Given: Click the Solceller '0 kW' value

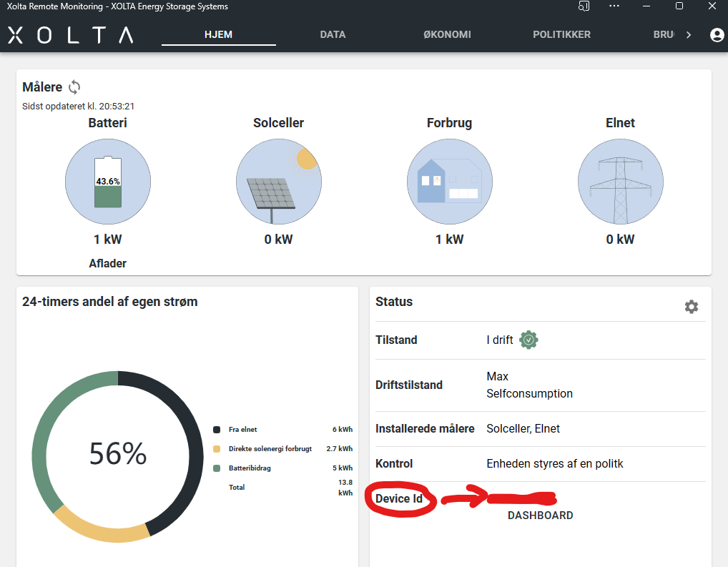Looking at the screenshot, I should pos(279,239).
